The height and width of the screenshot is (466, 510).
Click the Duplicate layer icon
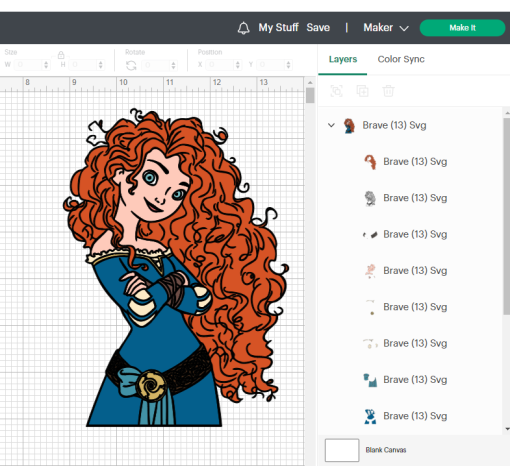[x=362, y=91]
